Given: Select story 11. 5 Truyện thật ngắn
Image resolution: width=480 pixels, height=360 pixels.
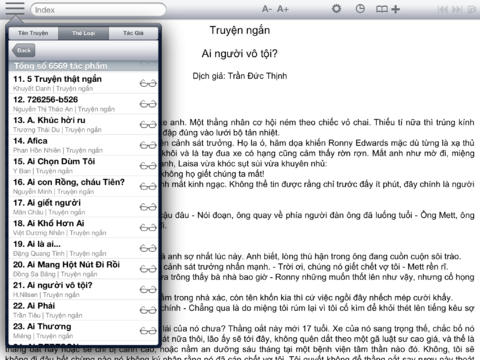Looking at the screenshot, I should coord(83,83).
